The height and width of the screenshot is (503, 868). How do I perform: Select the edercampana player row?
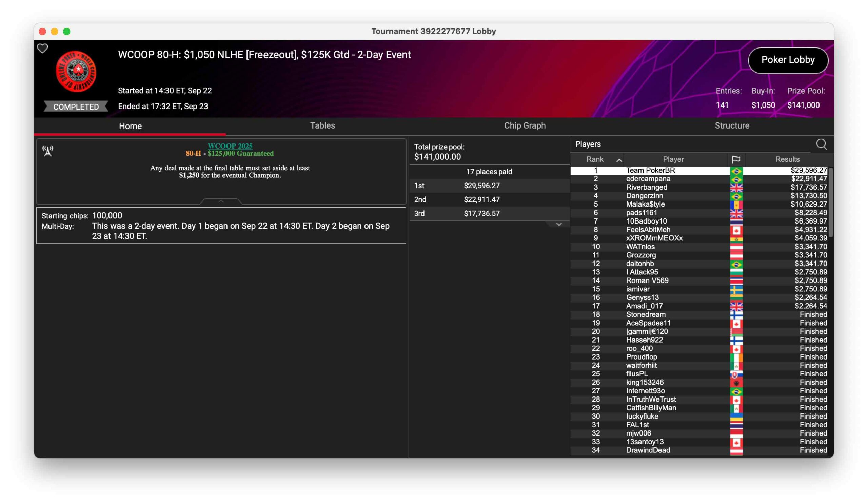(x=648, y=179)
